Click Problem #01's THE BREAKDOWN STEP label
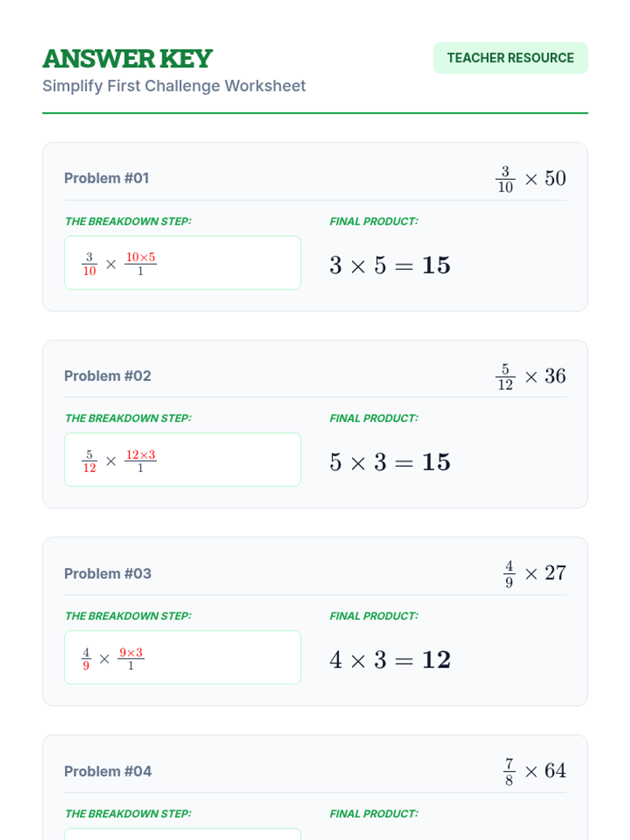630x840 pixels. pyautogui.click(x=128, y=222)
